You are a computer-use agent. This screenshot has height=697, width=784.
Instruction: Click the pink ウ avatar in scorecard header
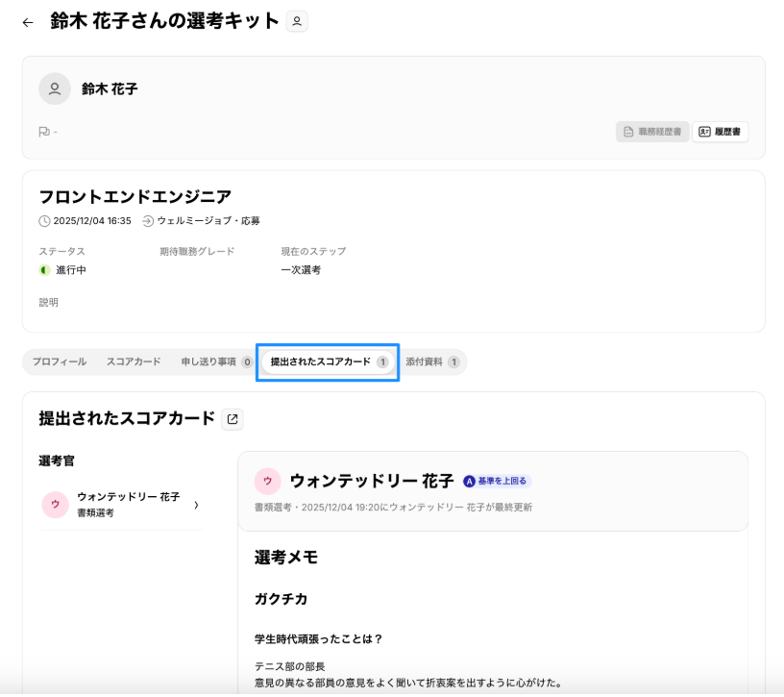(x=267, y=481)
